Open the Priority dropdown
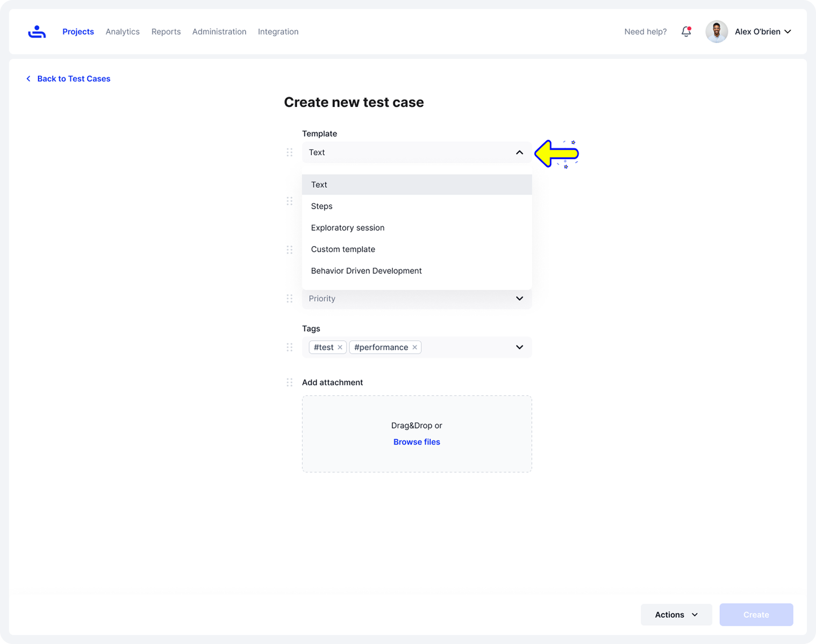This screenshot has height=644, width=816. click(x=417, y=298)
